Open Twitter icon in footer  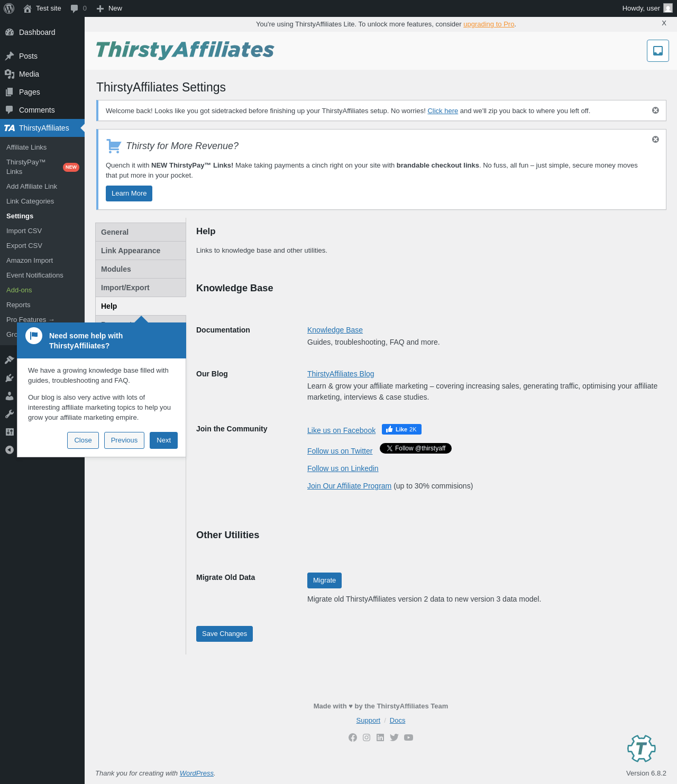[x=394, y=737]
